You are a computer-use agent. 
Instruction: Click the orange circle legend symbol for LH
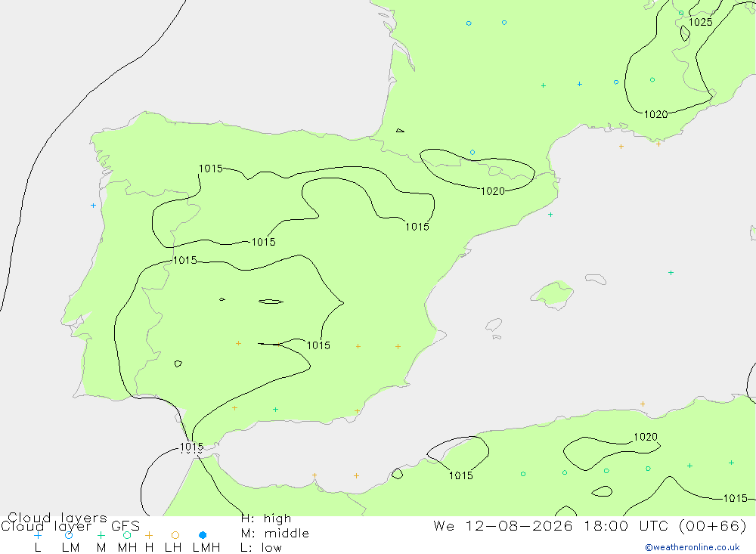pyautogui.click(x=175, y=535)
